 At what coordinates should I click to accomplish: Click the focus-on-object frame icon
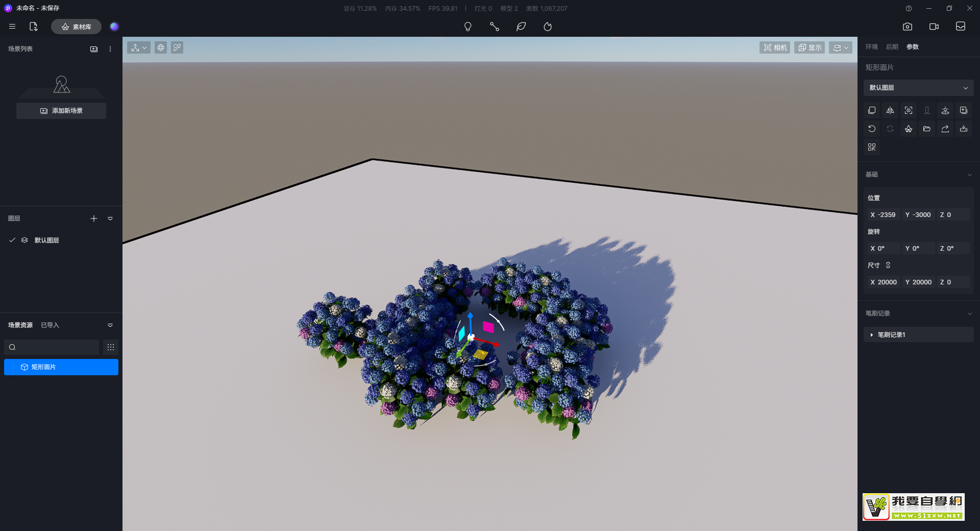click(x=909, y=110)
